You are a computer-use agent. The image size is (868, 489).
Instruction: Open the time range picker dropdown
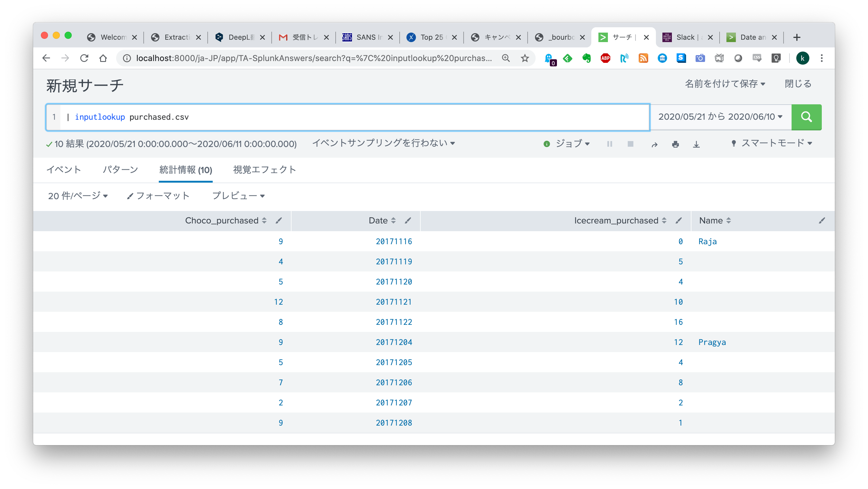pyautogui.click(x=720, y=117)
